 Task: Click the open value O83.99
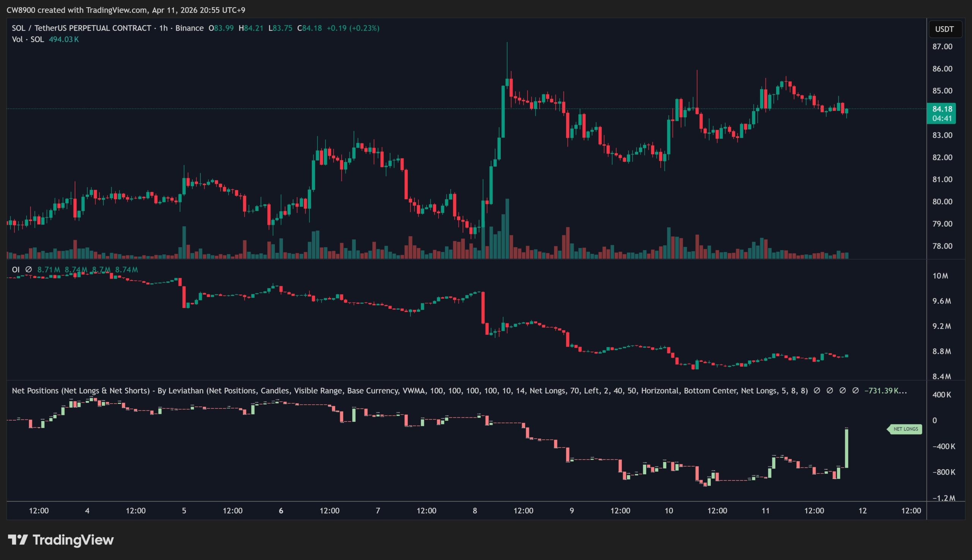(x=221, y=28)
